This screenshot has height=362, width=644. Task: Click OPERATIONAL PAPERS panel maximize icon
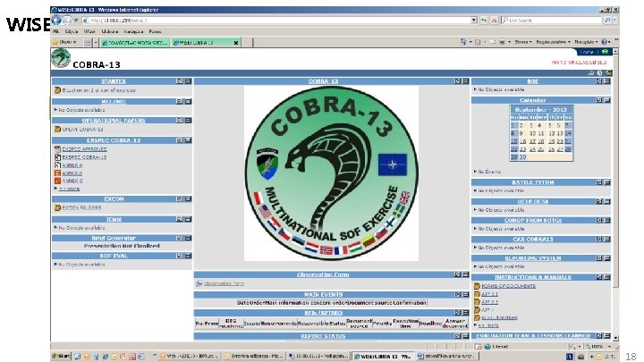click(x=179, y=121)
